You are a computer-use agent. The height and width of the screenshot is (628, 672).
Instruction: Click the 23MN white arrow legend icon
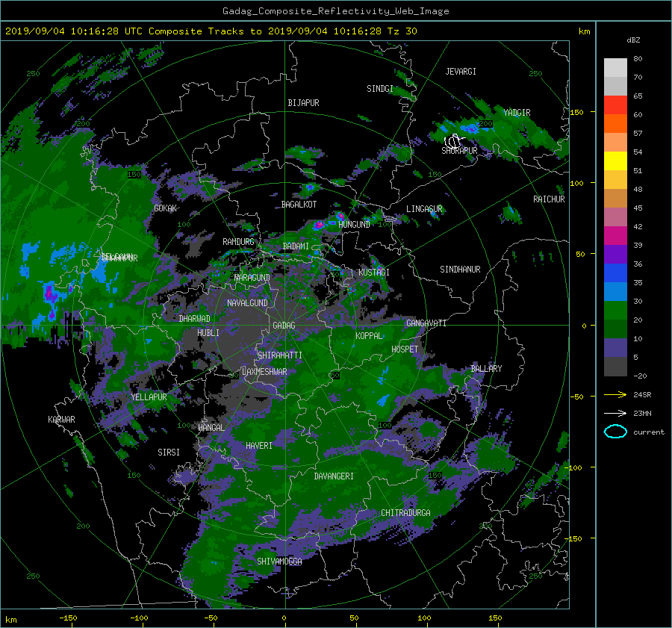(x=615, y=413)
